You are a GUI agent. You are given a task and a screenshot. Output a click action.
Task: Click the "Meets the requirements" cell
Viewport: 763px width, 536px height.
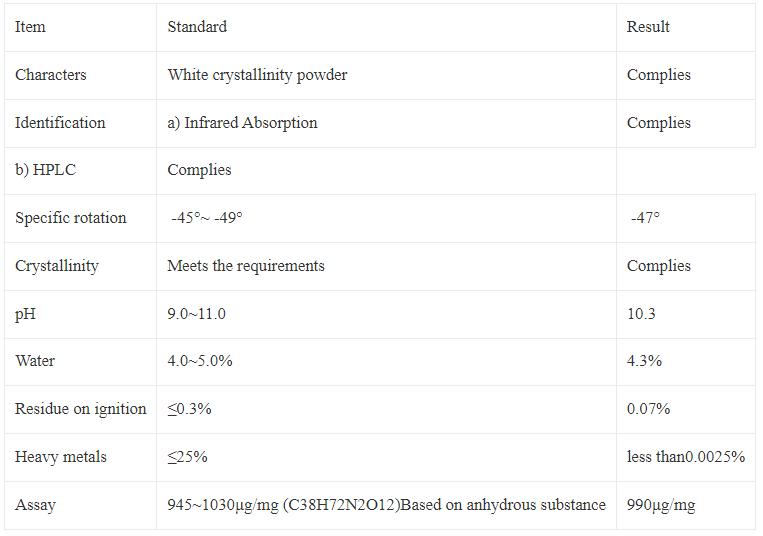tap(246, 266)
